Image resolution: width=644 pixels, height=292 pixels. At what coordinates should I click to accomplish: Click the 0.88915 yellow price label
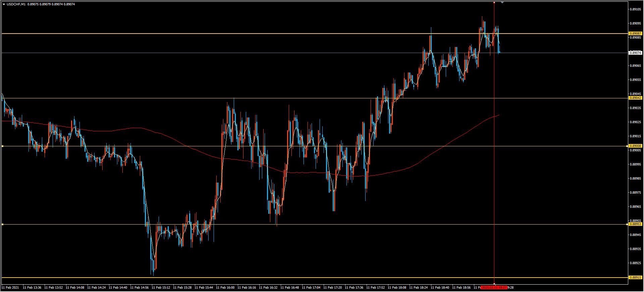[636, 278]
